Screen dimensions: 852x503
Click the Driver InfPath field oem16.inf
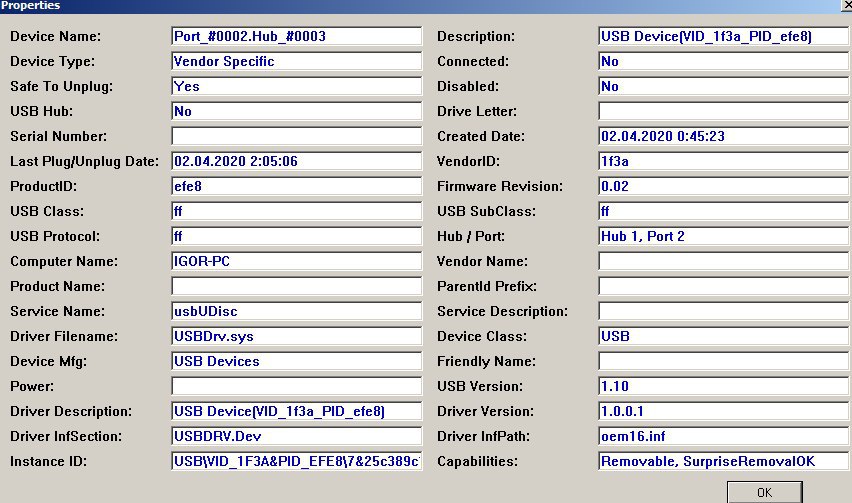point(723,436)
